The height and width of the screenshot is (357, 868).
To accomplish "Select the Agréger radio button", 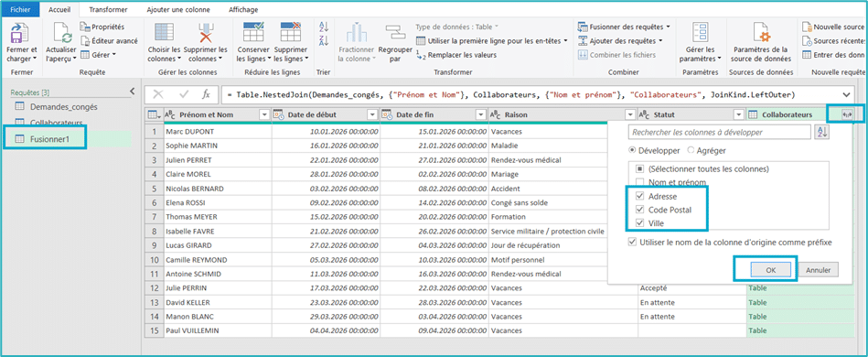I will tap(691, 150).
